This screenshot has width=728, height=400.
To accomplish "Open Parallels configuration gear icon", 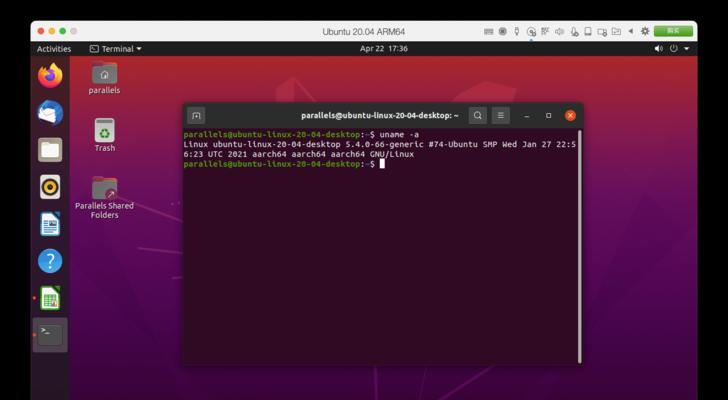I will pyautogui.click(x=645, y=31).
